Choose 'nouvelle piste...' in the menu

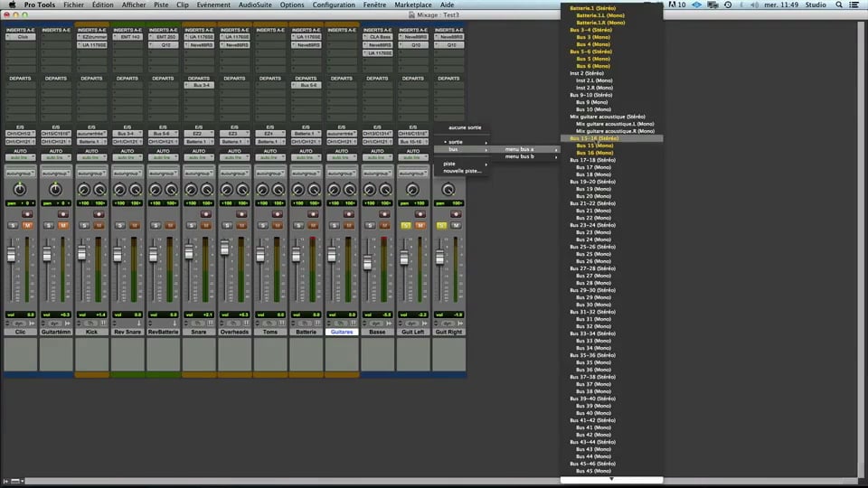click(x=462, y=171)
